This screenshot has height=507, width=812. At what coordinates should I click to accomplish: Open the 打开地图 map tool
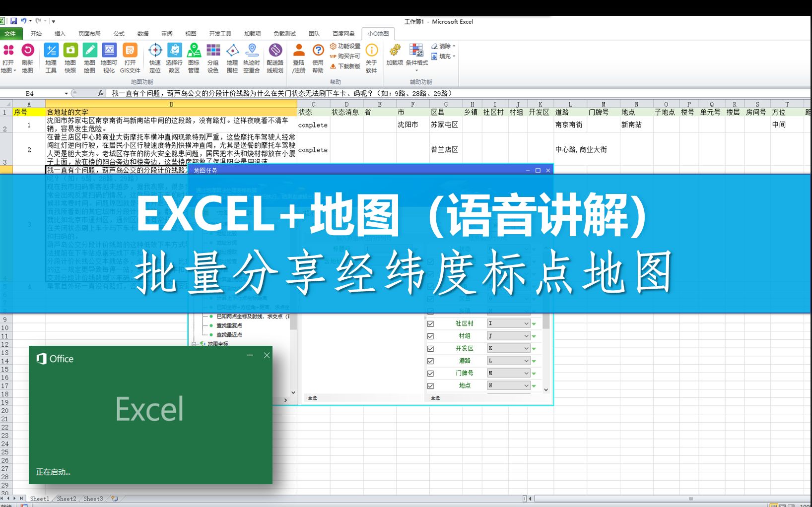click(x=8, y=59)
